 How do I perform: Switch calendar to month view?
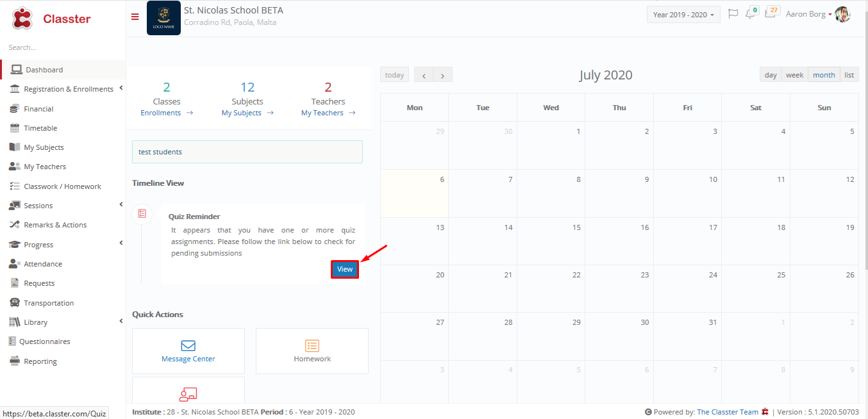pyautogui.click(x=824, y=75)
